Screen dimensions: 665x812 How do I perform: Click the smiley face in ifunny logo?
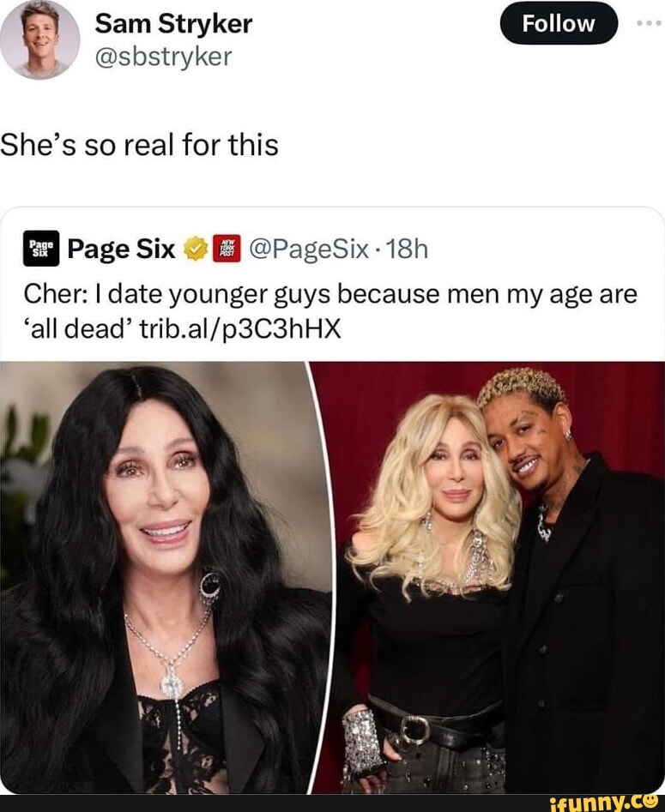tap(651, 802)
